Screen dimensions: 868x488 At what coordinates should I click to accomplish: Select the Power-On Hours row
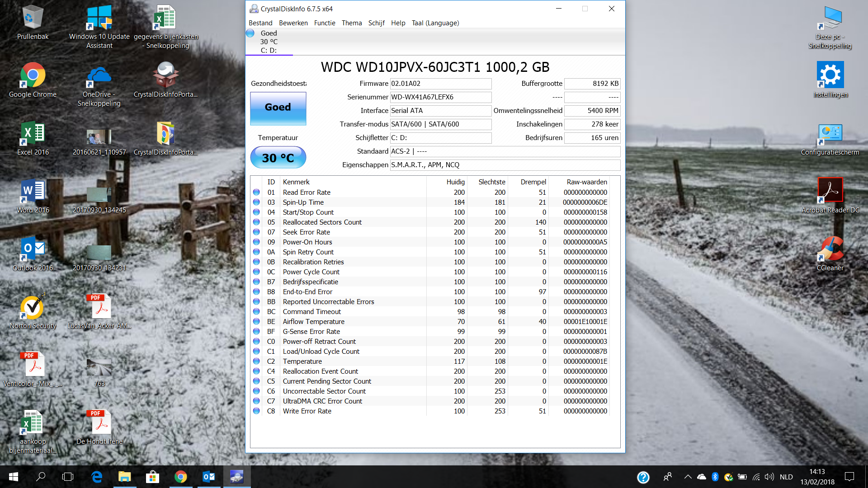[429, 242]
